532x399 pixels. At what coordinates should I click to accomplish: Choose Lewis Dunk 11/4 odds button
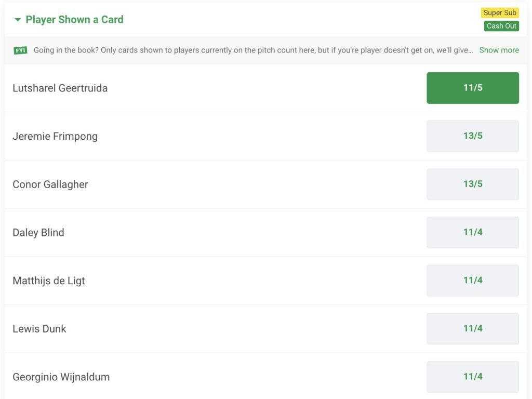(x=472, y=328)
